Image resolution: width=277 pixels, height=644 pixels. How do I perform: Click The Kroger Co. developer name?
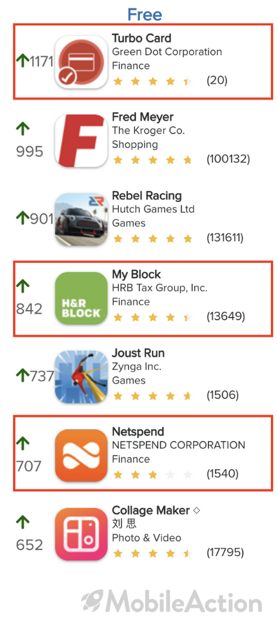click(148, 131)
